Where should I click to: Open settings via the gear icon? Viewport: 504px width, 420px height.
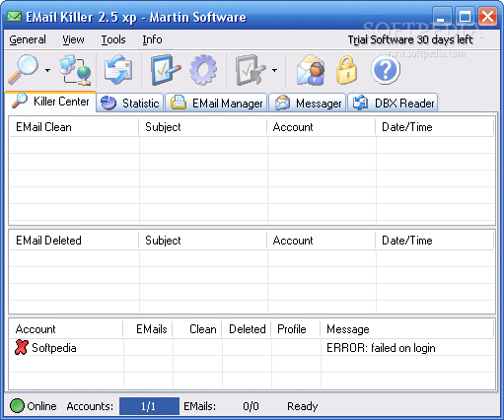[x=203, y=70]
